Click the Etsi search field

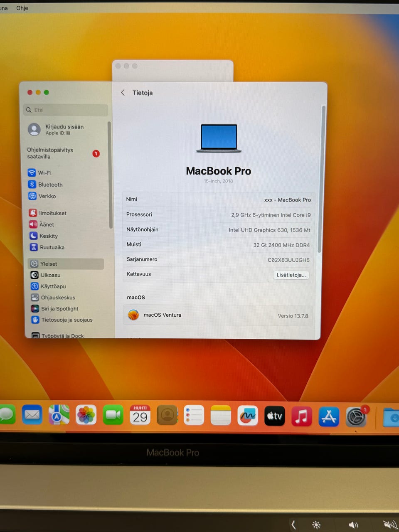click(66, 110)
